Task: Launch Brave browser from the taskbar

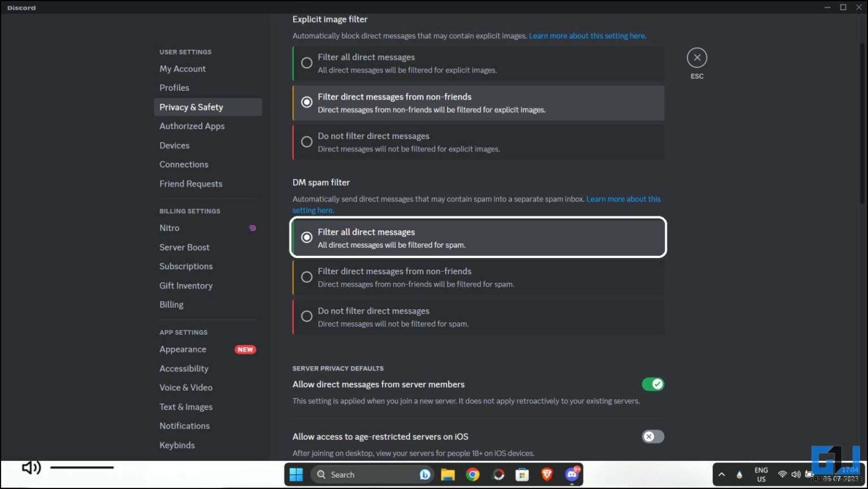Action: (546, 474)
